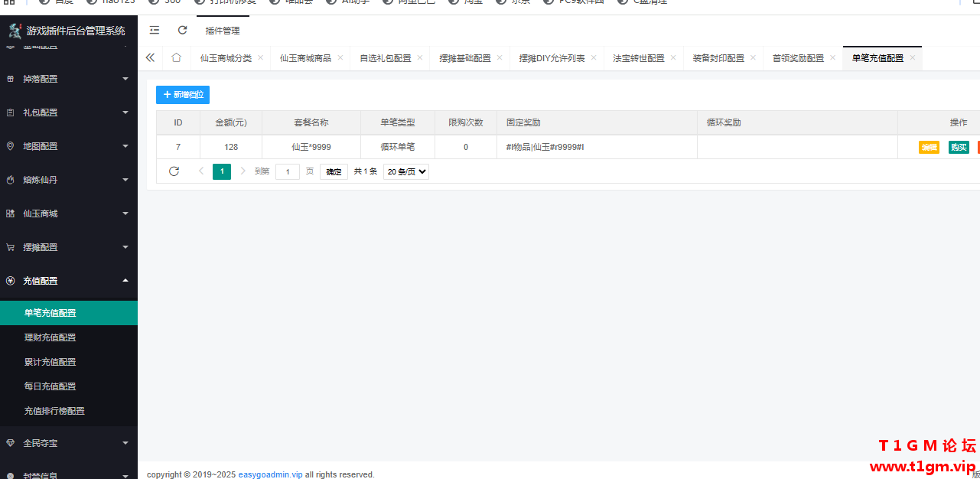Expand the 礼包配置 sidebar menu
This screenshot has width=980, height=479.
coord(125,112)
